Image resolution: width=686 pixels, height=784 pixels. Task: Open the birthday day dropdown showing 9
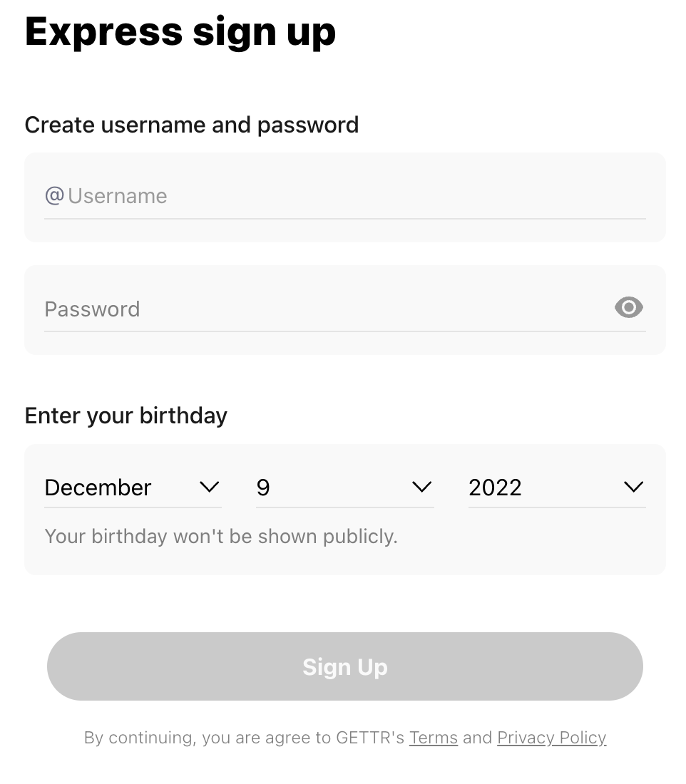(x=344, y=488)
